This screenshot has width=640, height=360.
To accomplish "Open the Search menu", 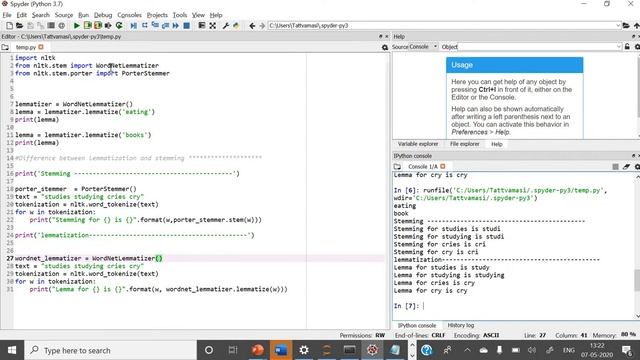I will 40,15.
